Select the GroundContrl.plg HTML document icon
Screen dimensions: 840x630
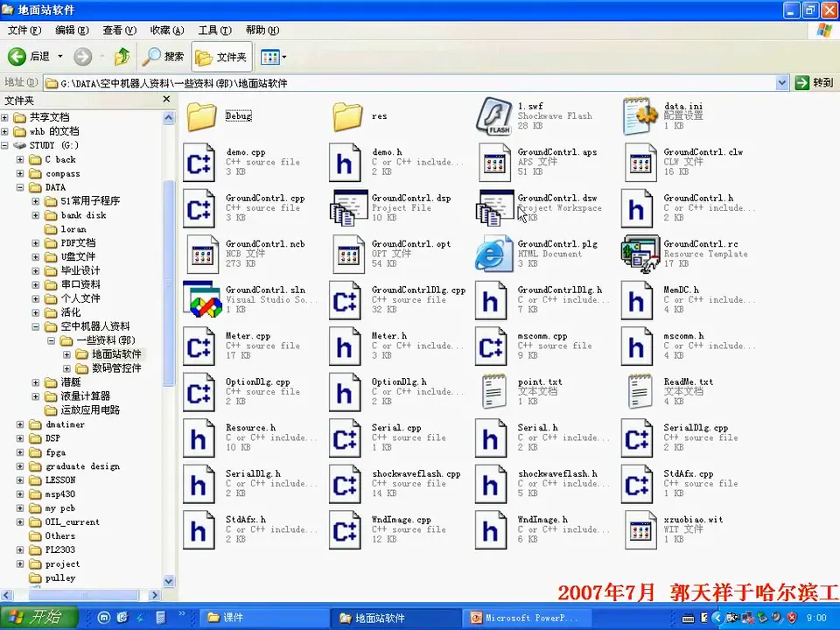(493, 254)
